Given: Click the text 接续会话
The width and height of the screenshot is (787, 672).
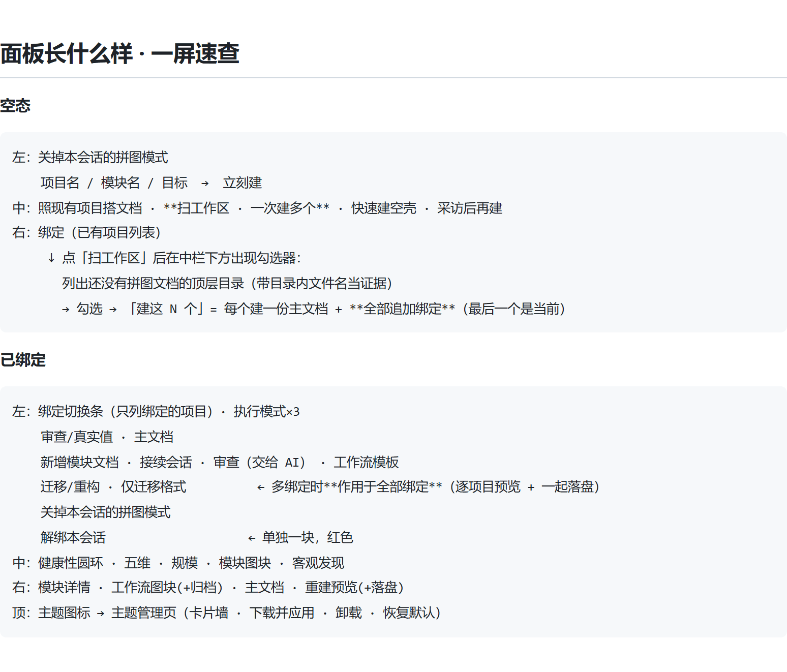Looking at the screenshot, I should tap(166, 462).
